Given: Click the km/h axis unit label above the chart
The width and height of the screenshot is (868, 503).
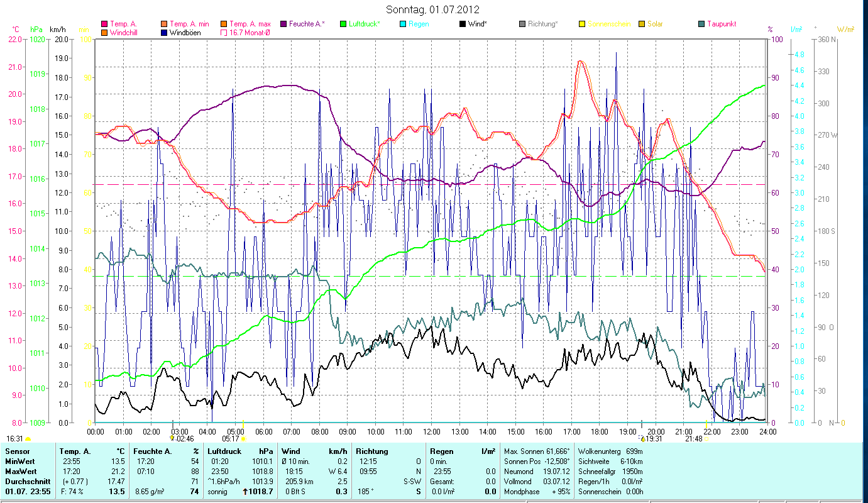Looking at the screenshot, I should 57,30.
